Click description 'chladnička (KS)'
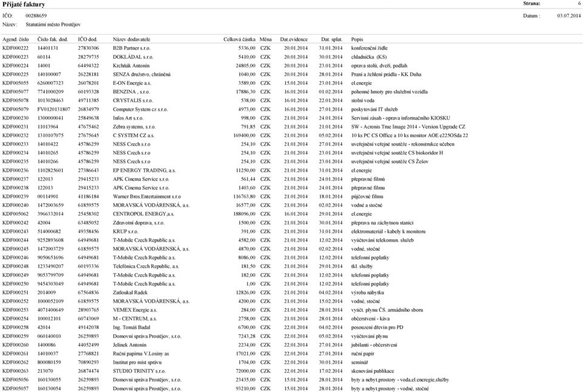 (369, 57)
